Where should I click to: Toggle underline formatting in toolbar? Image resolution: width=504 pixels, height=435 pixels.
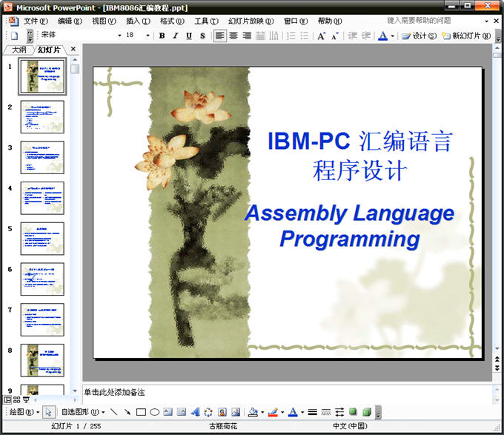(189, 36)
